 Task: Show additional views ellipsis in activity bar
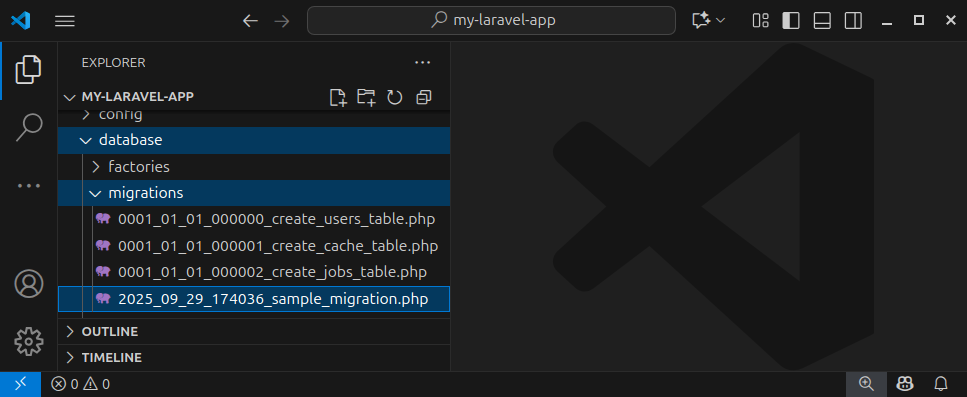tap(28, 186)
